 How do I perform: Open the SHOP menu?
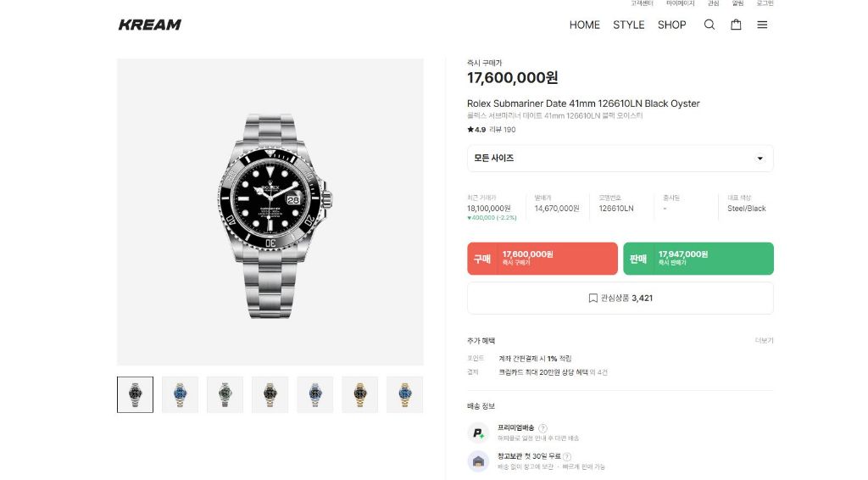[671, 25]
